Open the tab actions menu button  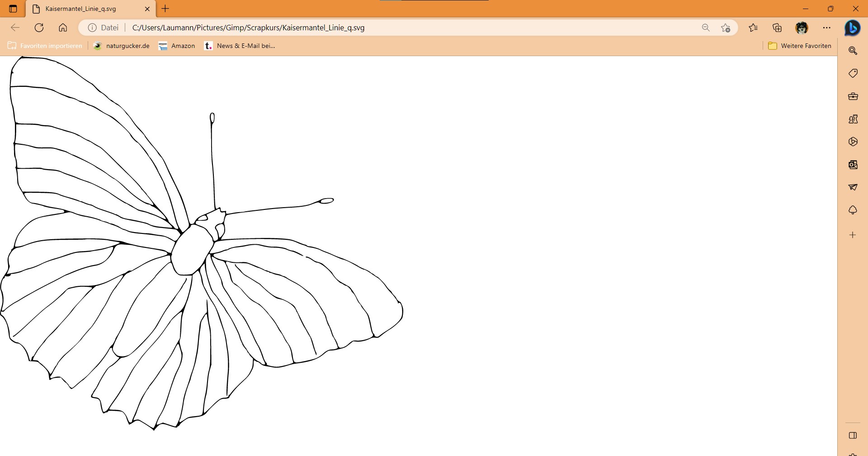[x=13, y=9]
